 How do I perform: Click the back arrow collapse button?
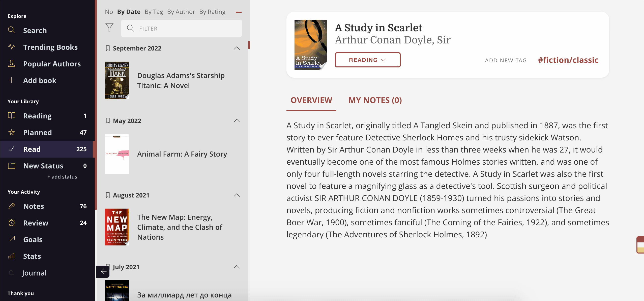click(x=103, y=271)
